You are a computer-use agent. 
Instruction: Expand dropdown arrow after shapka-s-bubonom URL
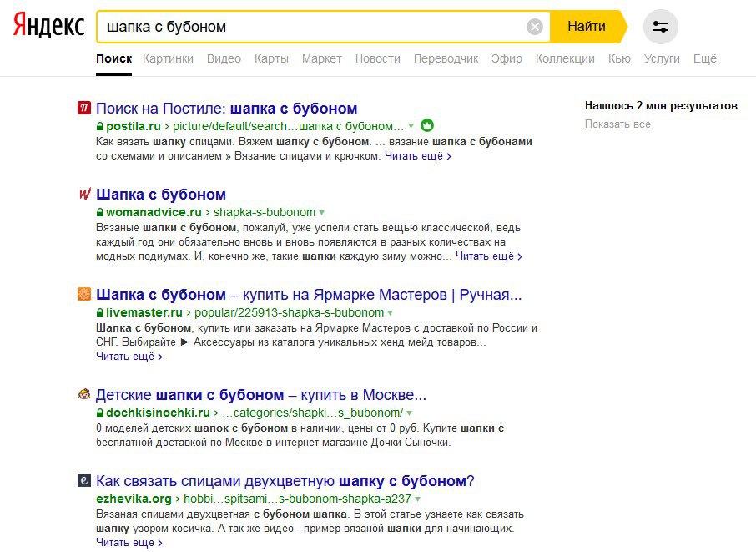click(x=321, y=212)
